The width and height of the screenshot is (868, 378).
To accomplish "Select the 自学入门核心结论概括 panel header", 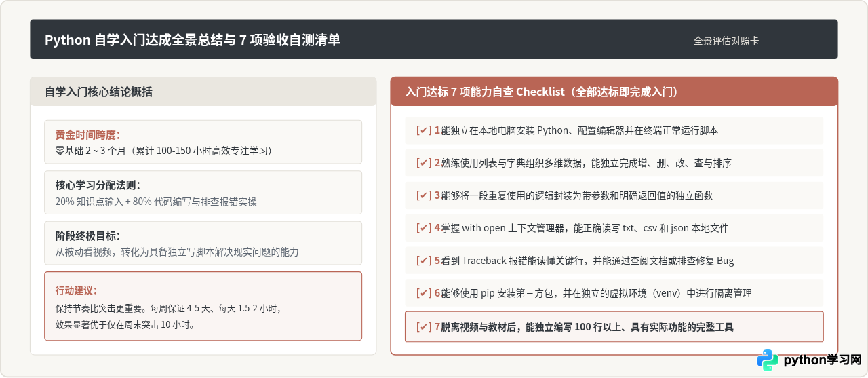I will pyautogui.click(x=203, y=92).
